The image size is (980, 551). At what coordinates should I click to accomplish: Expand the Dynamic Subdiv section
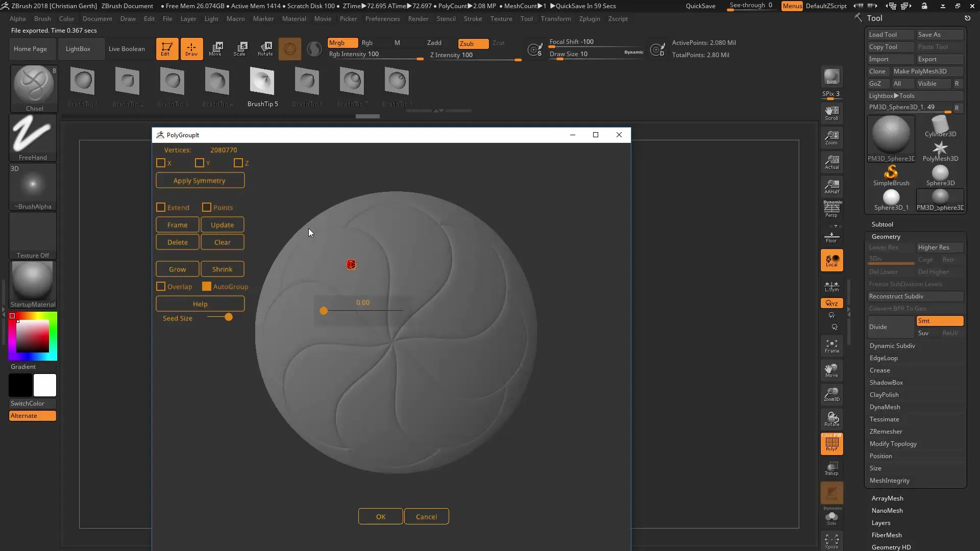click(x=892, y=346)
